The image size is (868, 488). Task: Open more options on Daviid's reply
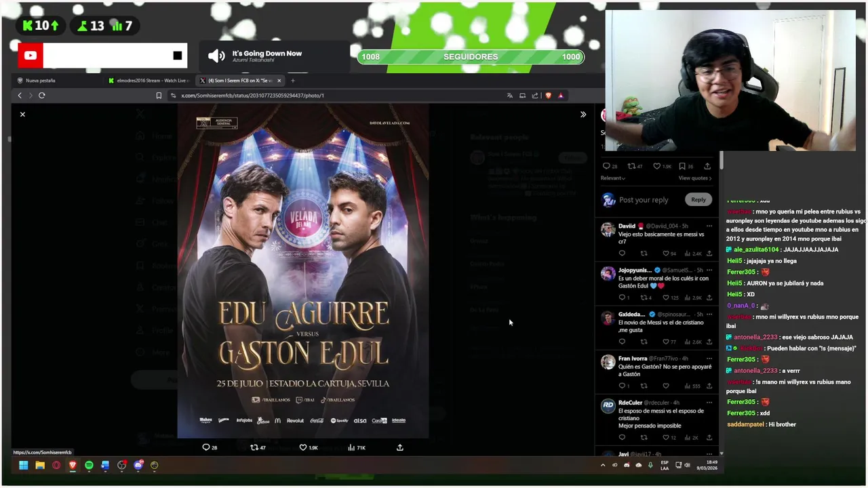point(709,226)
